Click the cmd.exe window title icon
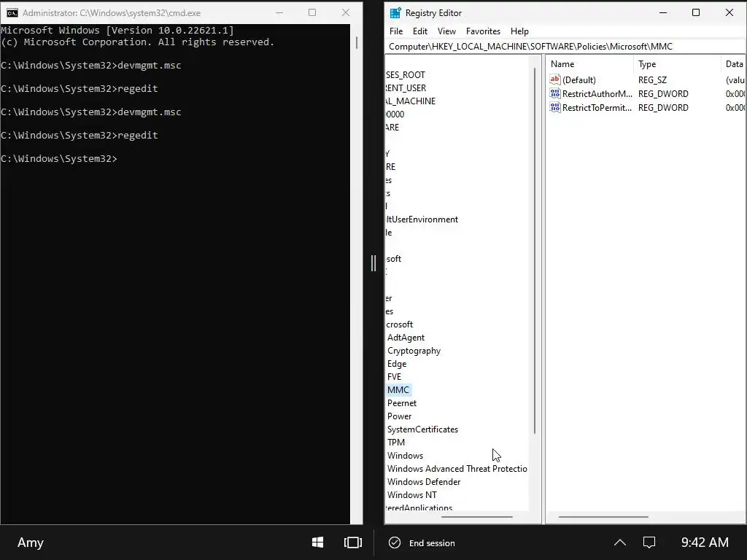Screen dimensions: 747x560 12,13
